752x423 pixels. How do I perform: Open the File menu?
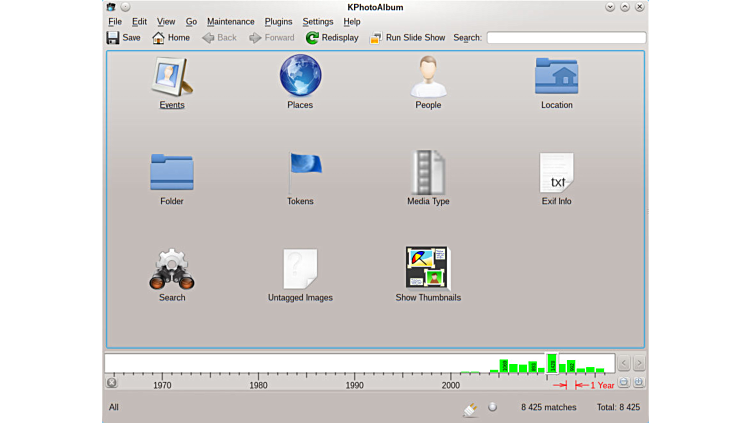pos(115,21)
